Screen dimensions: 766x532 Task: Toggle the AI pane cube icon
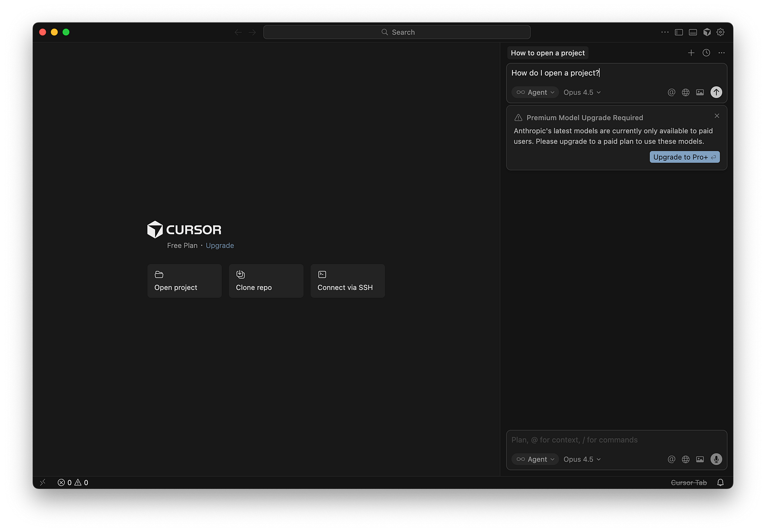point(707,32)
